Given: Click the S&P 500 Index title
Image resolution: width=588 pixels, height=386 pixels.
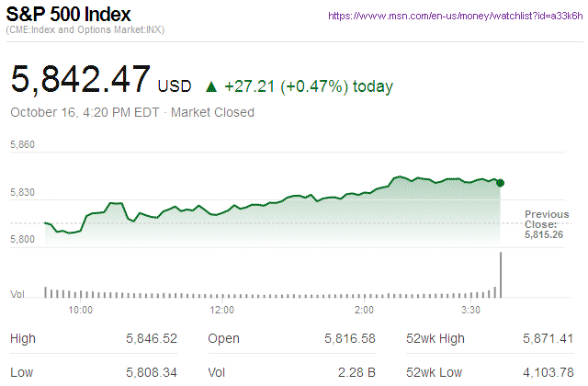Looking at the screenshot, I should [x=68, y=16].
